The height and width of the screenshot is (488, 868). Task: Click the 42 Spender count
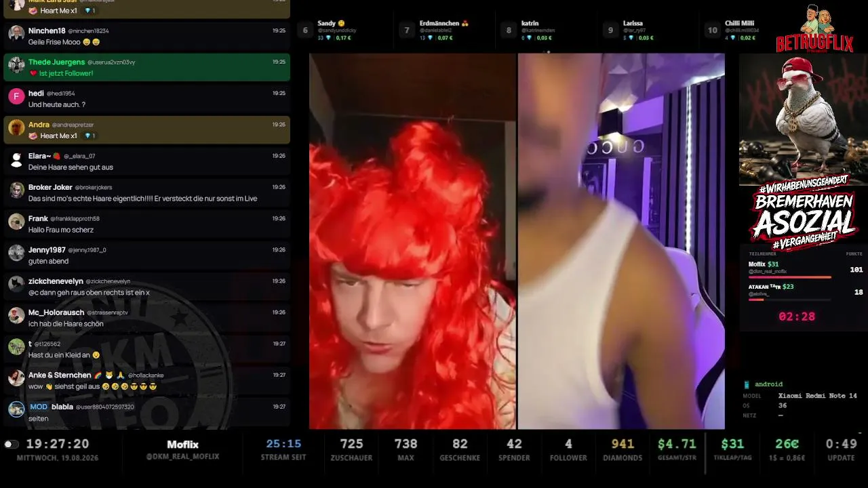(x=514, y=444)
